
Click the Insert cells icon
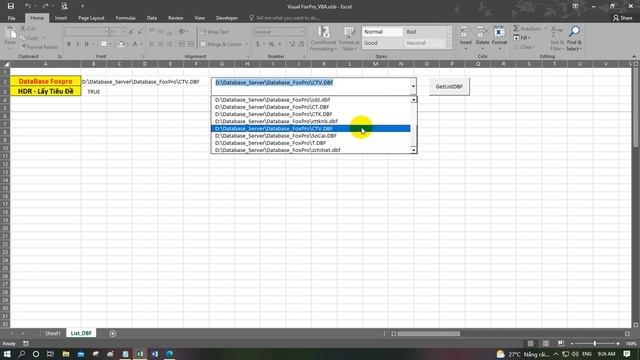465,32
